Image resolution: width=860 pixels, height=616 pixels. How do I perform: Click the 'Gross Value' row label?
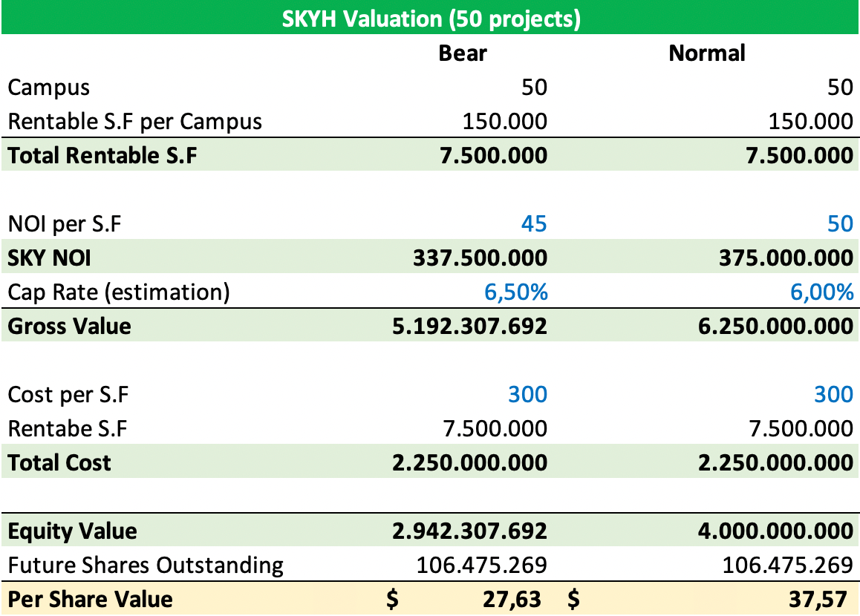(x=69, y=326)
